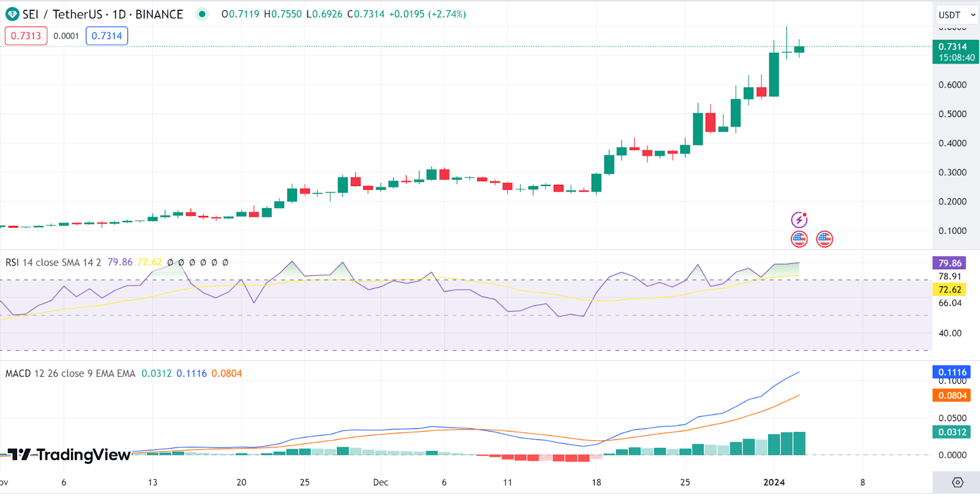The width and height of the screenshot is (980, 497).
Task: Click the +0.0195 (+2.74%) change value
Action: pos(428,14)
